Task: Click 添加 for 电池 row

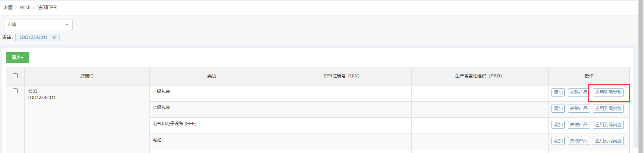Action: point(558,141)
